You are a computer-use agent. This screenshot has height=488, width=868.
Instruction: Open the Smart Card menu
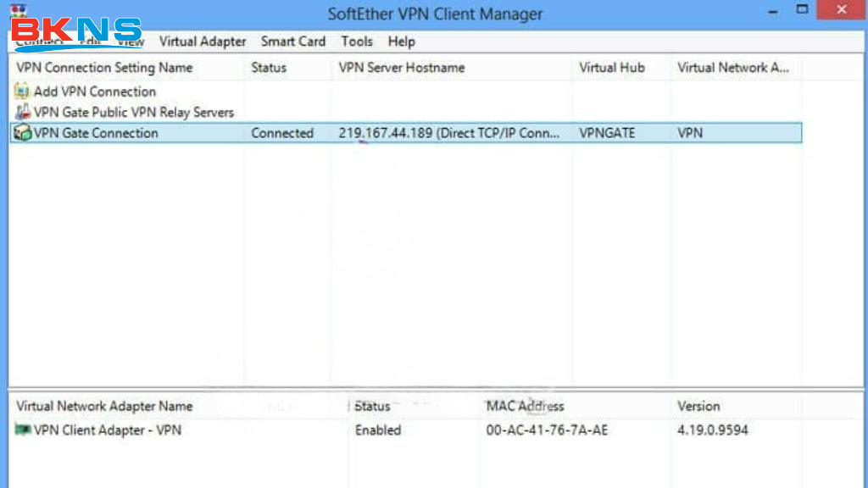pos(292,42)
